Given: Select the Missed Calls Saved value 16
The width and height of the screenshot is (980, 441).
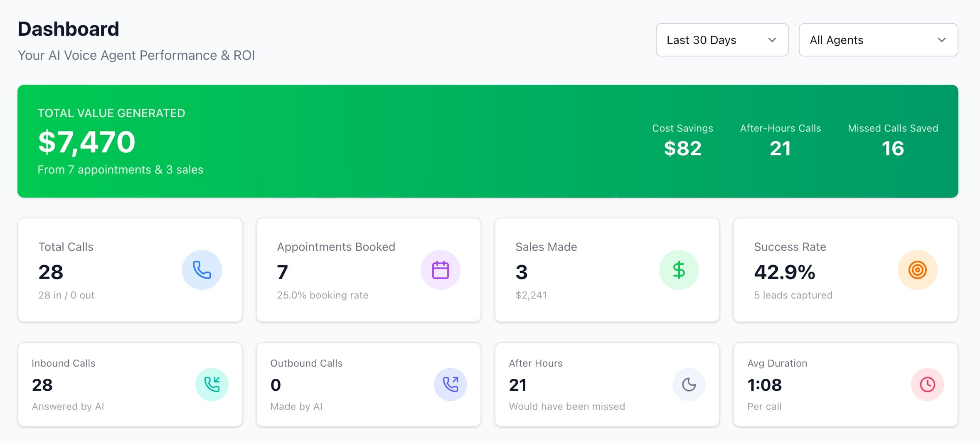Looking at the screenshot, I should coord(893,148).
